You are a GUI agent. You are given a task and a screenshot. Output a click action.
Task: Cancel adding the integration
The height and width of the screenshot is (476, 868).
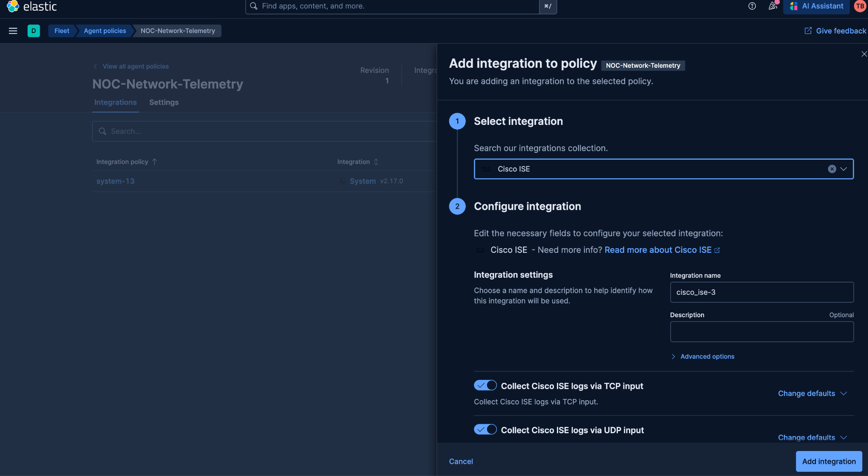461,462
